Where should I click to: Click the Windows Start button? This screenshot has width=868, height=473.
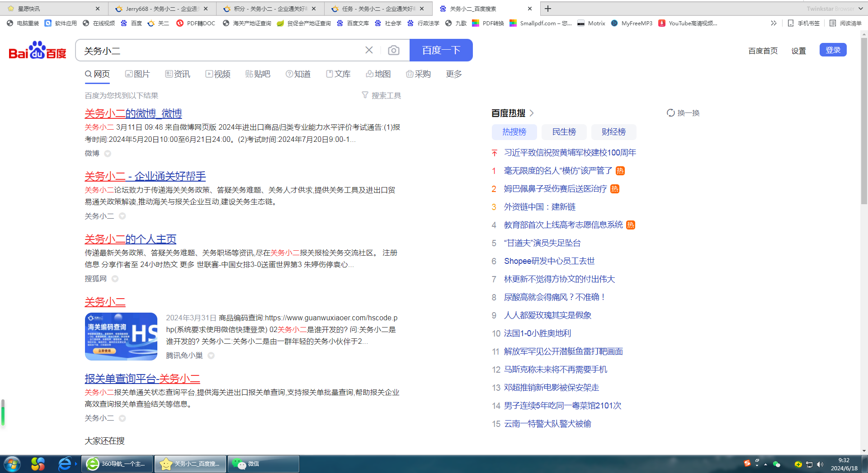[12, 464]
